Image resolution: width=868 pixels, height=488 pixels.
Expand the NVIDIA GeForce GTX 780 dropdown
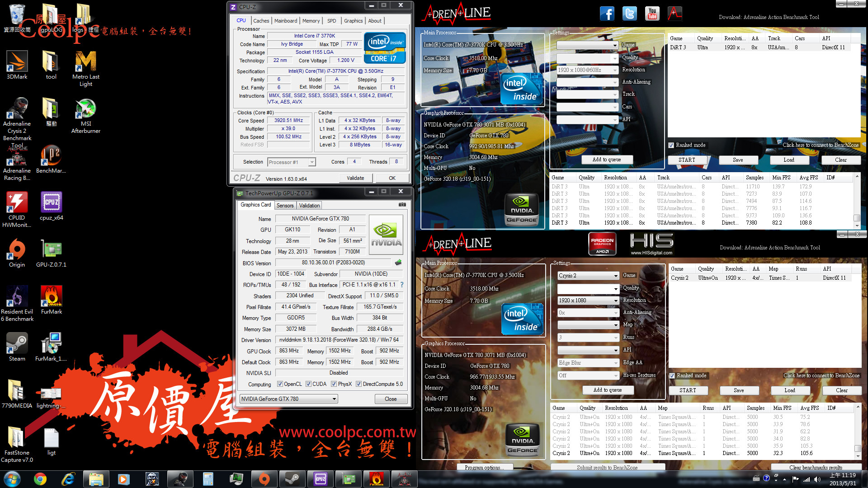pos(334,399)
